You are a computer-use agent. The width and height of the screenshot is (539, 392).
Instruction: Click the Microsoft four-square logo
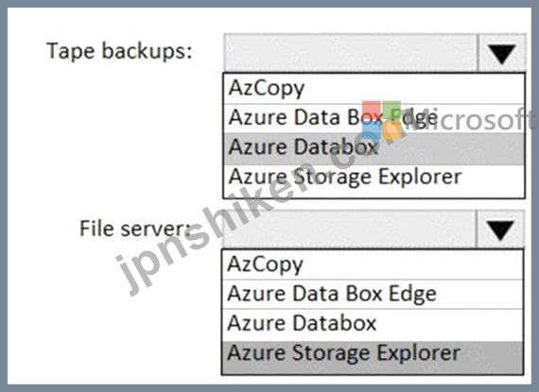pos(382,120)
